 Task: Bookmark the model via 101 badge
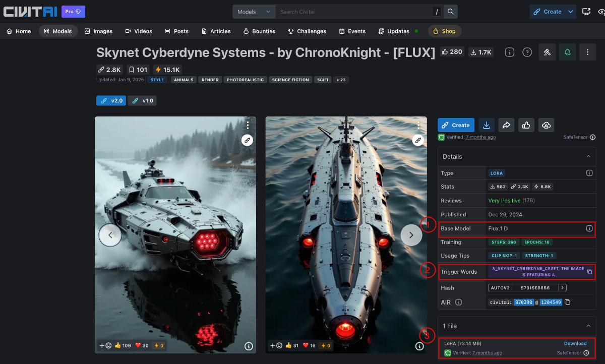point(138,70)
